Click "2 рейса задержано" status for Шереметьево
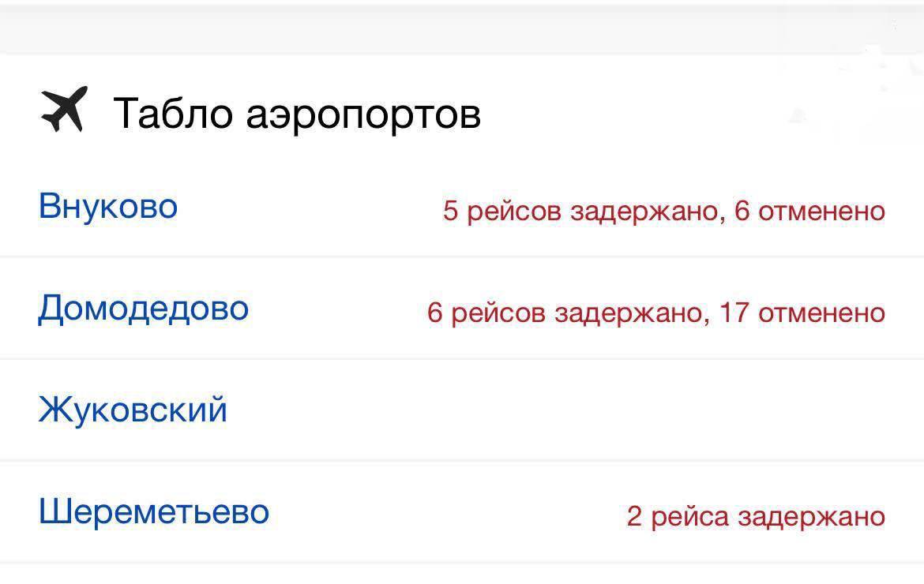Image resolution: width=924 pixels, height=584 pixels. click(x=756, y=517)
